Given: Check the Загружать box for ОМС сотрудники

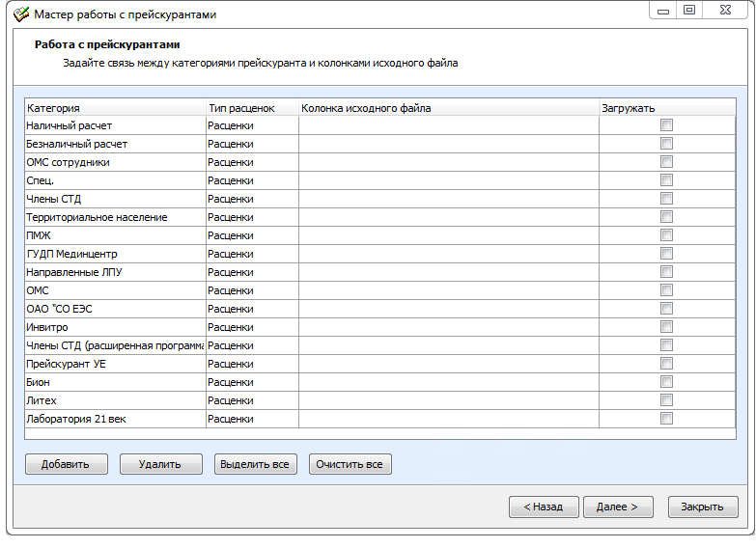Looking at the screenshot, I should [x=666, y=162].
